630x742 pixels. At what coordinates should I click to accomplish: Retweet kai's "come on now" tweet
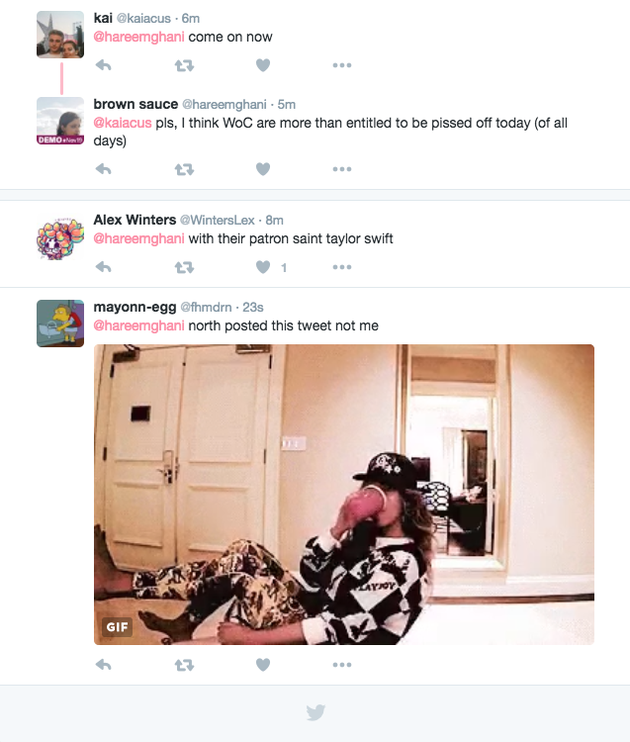(184, 65)
